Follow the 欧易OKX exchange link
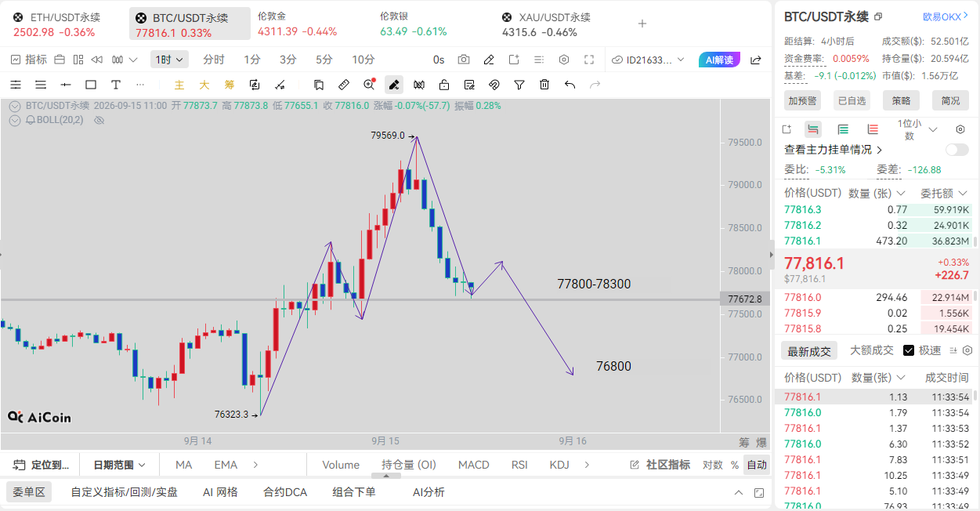 click(946, 16)
